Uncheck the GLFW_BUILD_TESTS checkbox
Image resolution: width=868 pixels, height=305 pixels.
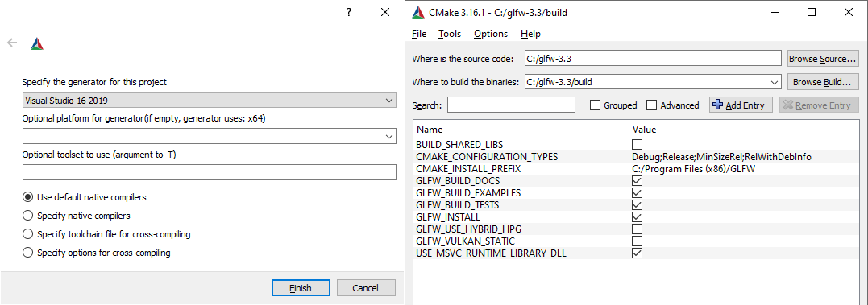pos(638,205)
